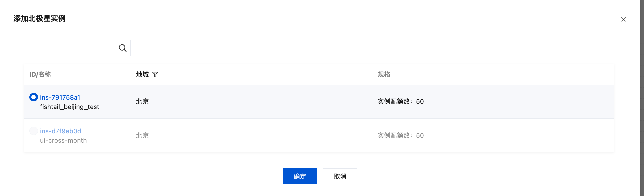Click the magnifier search icon
Image resolution: width=644 pixels, height=196 pixels.
(123, 48)
